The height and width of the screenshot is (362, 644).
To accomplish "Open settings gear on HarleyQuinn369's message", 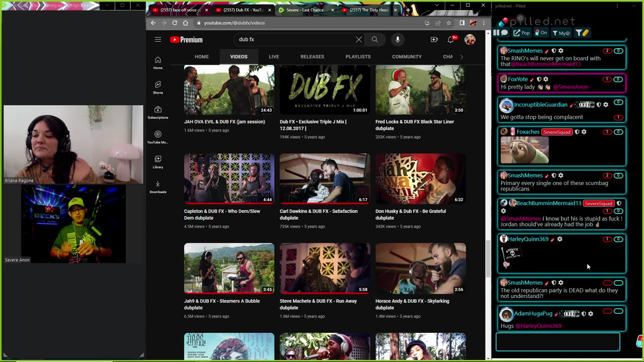I will 559,239.
